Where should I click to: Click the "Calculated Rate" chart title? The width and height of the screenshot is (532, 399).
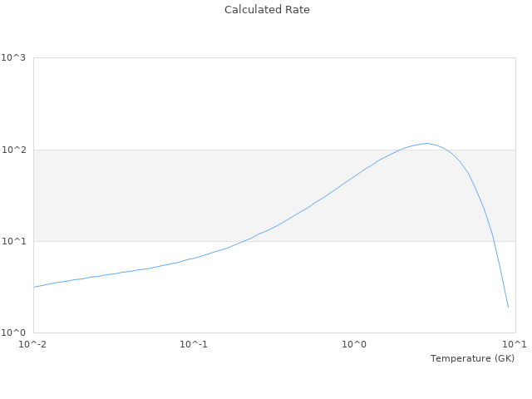point(267,10)
